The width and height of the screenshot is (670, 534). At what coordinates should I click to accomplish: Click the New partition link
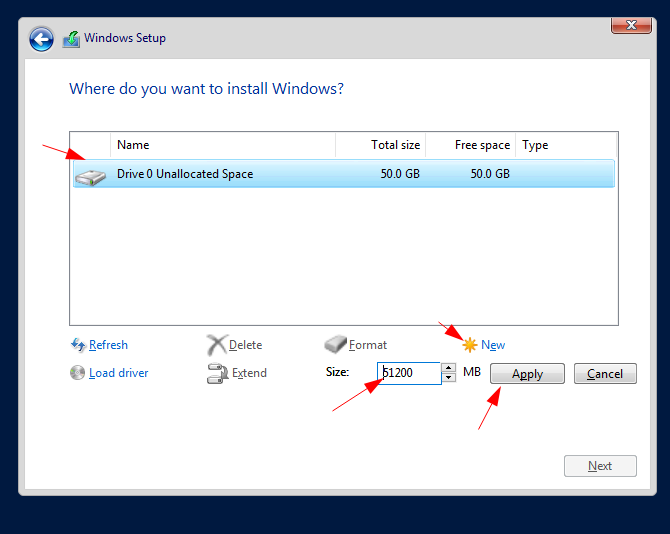point(493,345)
